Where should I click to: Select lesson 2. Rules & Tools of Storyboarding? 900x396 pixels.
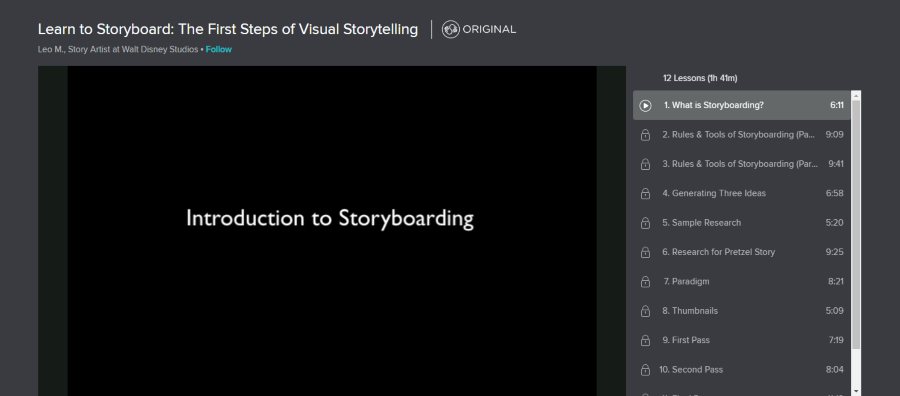pos(742,135)
